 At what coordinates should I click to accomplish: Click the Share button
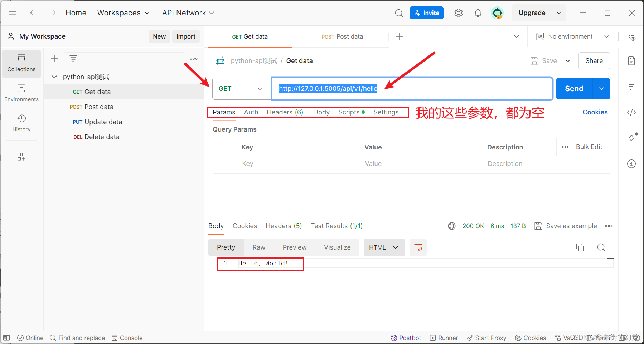[x=594, y=61]
